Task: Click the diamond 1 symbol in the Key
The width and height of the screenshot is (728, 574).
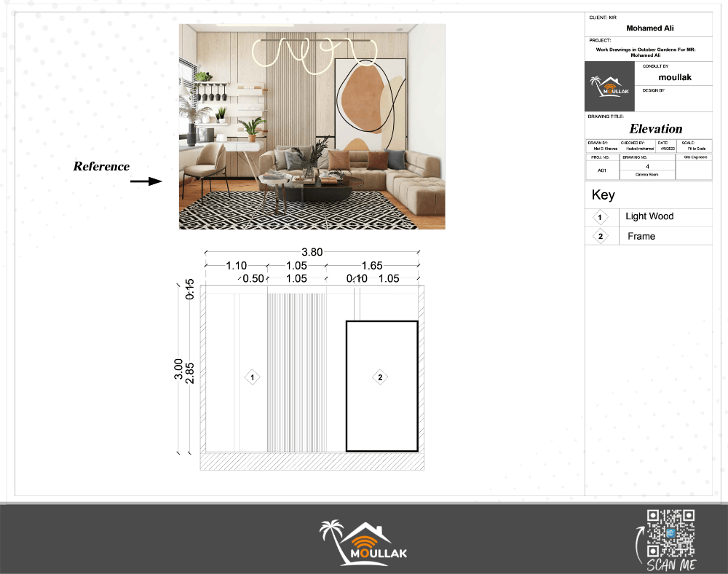Action: (601, 217)
